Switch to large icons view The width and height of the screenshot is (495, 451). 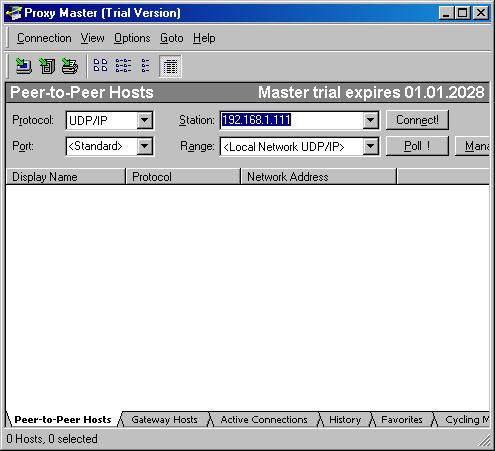[100, 66]
